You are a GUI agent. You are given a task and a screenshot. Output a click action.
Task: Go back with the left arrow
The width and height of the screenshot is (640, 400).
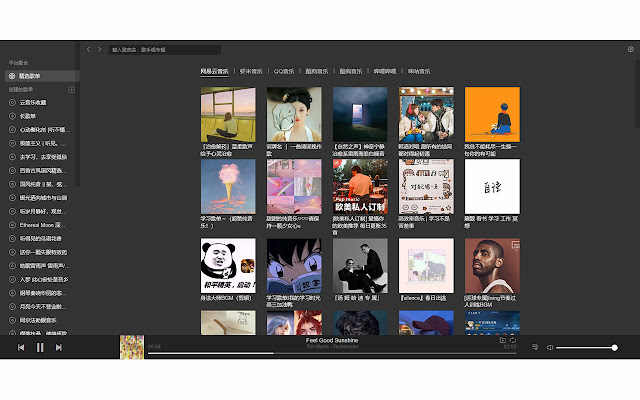point(88,49)
